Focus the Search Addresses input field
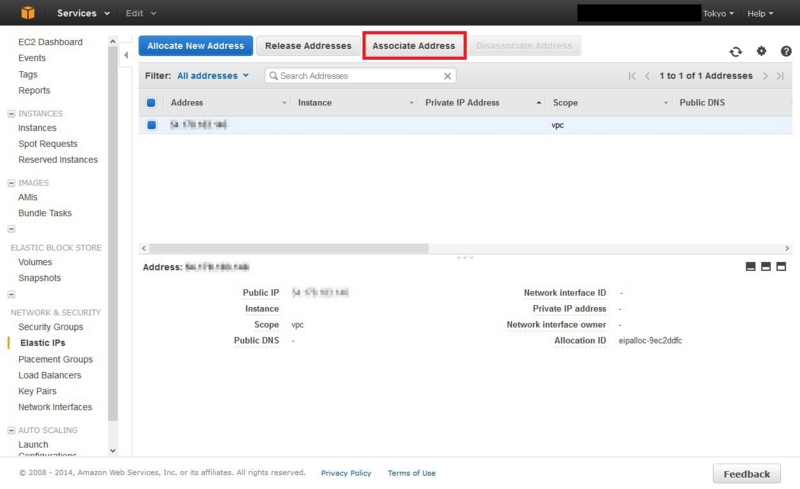Viewport: 800px width, 489px height. (x=360, y=76)
